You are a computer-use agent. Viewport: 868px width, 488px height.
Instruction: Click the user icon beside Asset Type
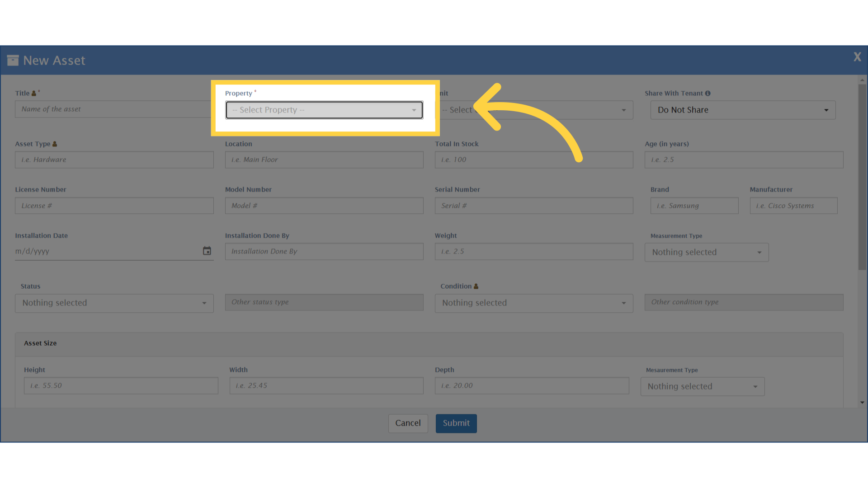[x=55, y=144]
